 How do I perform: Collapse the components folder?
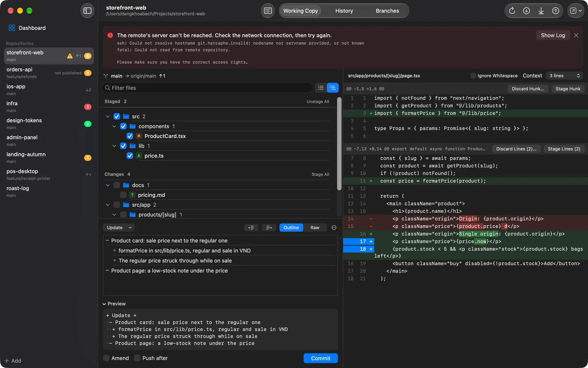114,126
